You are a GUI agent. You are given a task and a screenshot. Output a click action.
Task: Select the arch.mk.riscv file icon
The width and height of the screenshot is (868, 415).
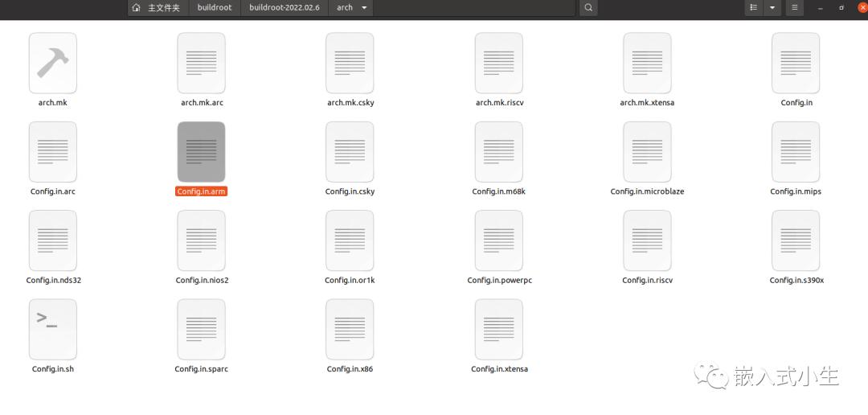(499, 63)
